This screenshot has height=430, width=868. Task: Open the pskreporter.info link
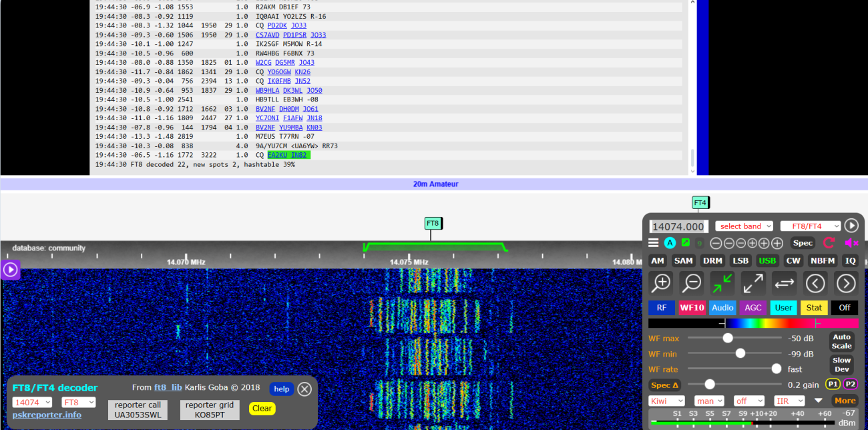pos(47,414)
